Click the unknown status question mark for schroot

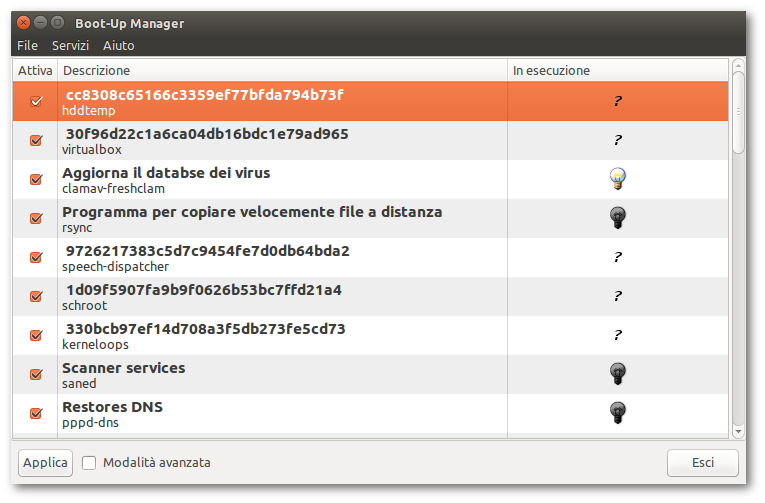pos(618,296)
